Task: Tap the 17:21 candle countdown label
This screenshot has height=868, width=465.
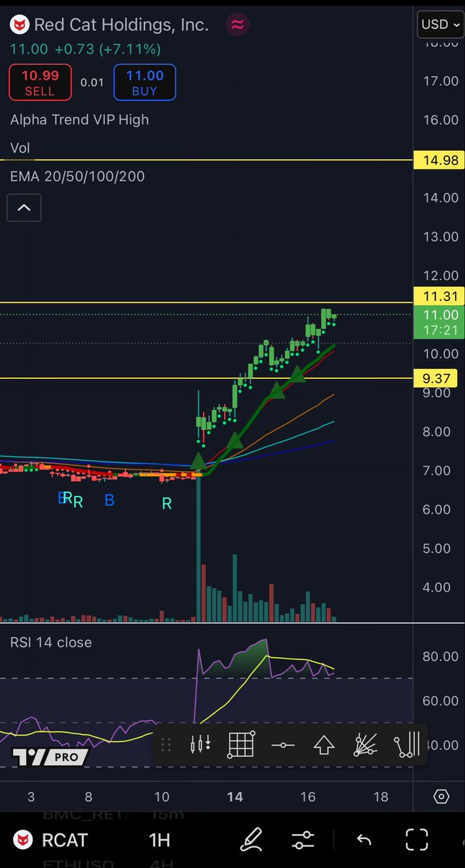Action: (x=440, y=330)
